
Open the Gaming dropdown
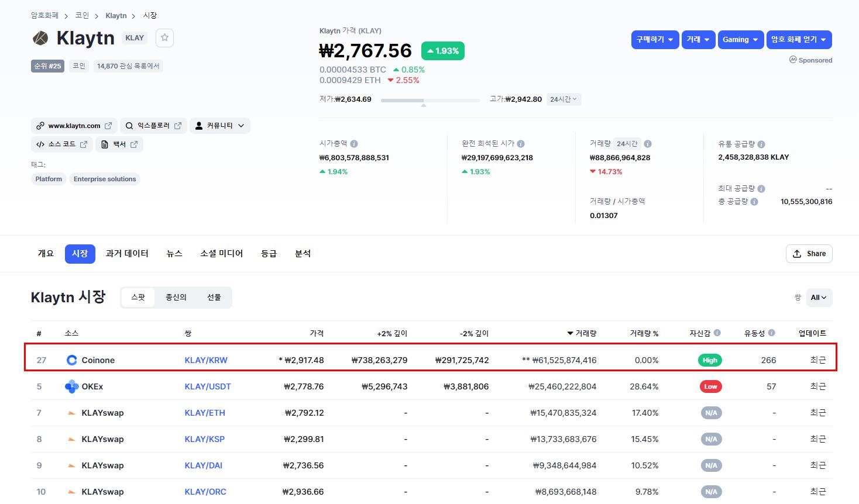click(741, 40)
